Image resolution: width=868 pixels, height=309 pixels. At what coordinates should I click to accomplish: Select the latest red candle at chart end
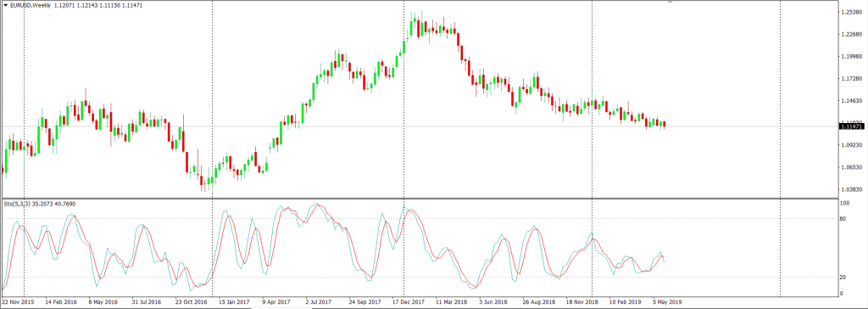tap(664, 124)
